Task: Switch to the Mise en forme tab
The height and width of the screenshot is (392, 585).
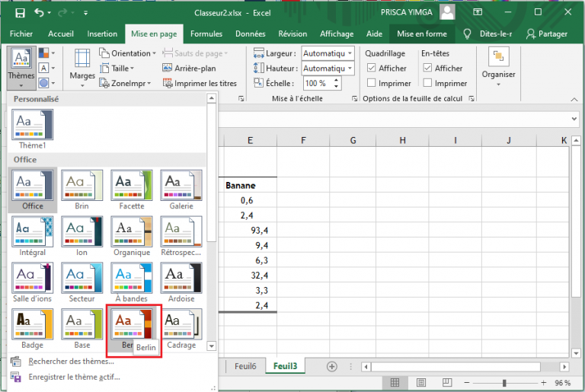Action: click(x=421, y=34)
